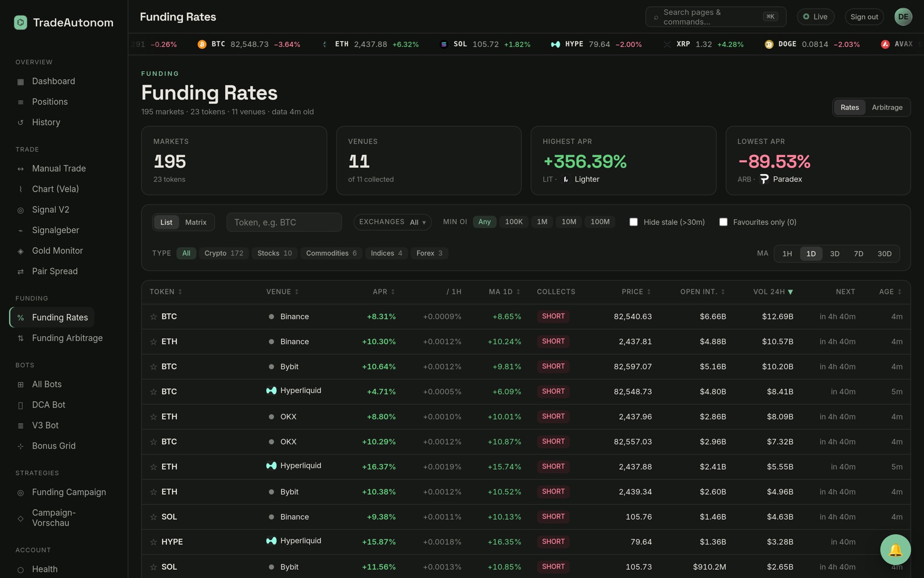The height and width of the screenshot is (578, 924).
Task: Click the Paradex venue in Lowest APR card
Action: point(781,179)
